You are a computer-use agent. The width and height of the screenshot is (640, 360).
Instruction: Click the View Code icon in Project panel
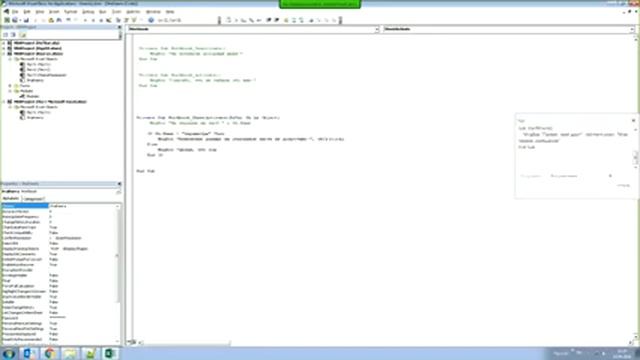click(6, 35)
